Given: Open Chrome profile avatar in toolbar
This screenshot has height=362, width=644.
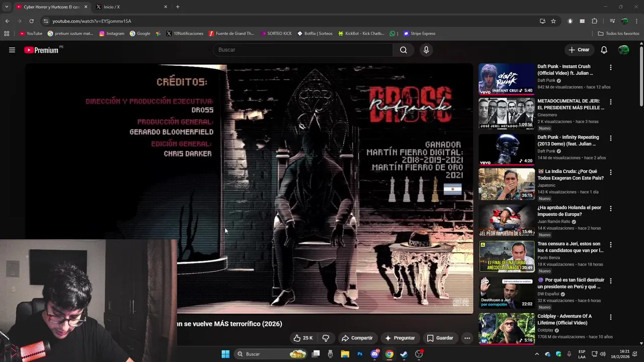Looking at the screenshot, I should [x=624, y=21].
